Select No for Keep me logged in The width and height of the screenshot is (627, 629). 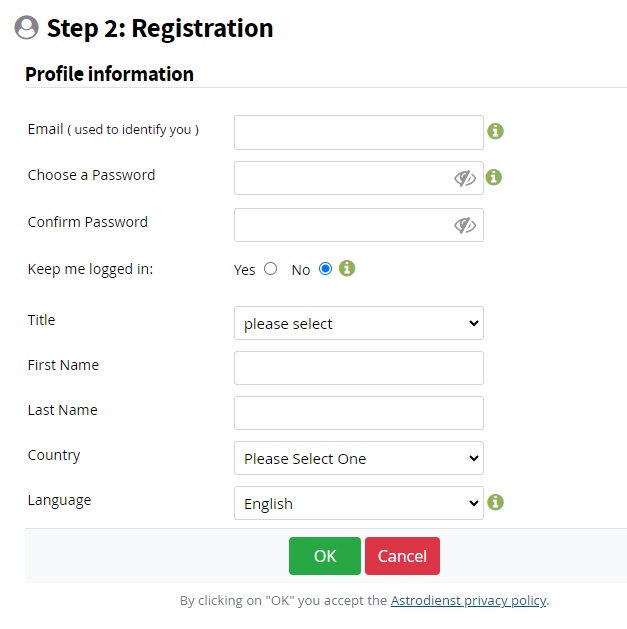[325, 269]
